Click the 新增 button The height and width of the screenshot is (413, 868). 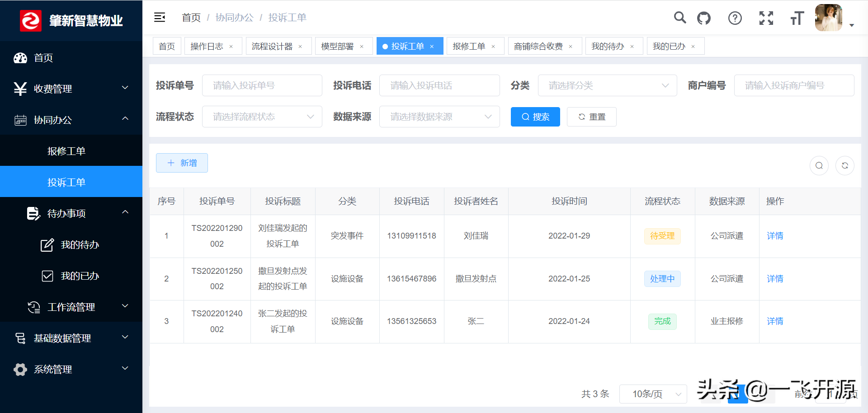182,163
